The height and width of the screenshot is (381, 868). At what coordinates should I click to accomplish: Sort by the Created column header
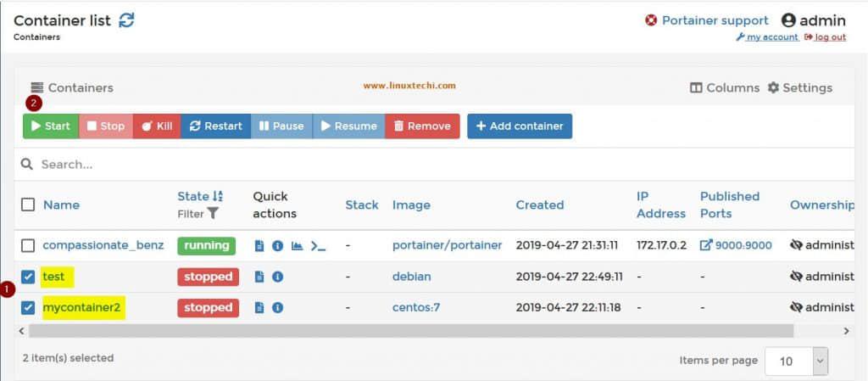point(539,205)
